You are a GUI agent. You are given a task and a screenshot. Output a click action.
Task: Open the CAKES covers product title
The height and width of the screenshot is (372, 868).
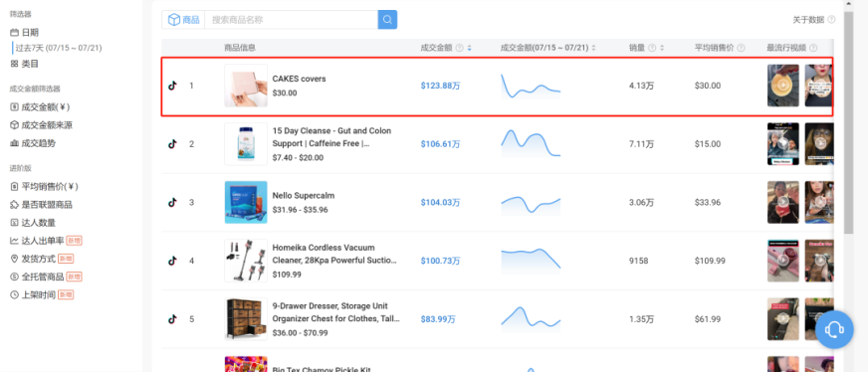tap(299, 79)
